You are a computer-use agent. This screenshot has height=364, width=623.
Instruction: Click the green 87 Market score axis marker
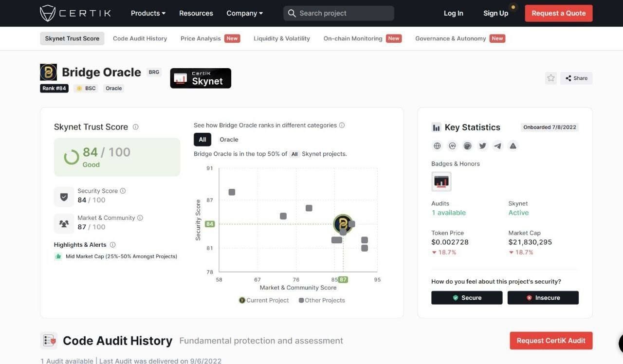coord(343,279)
